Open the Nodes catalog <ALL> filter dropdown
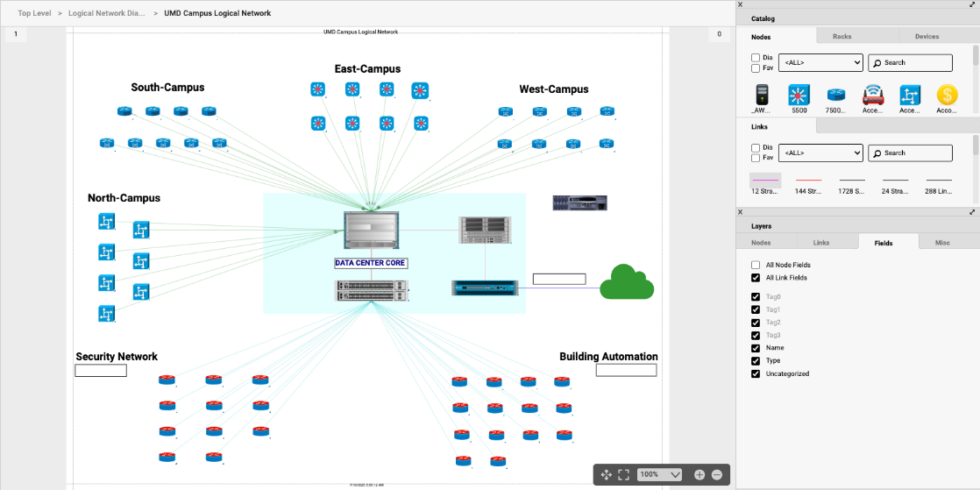The image size is (980, 490). click(x=821, y=63)
